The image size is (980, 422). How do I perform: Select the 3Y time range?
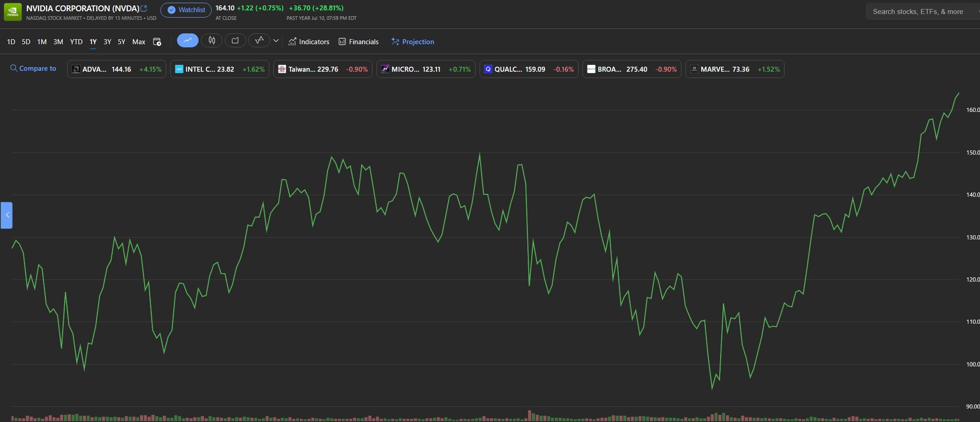(107, 42)
